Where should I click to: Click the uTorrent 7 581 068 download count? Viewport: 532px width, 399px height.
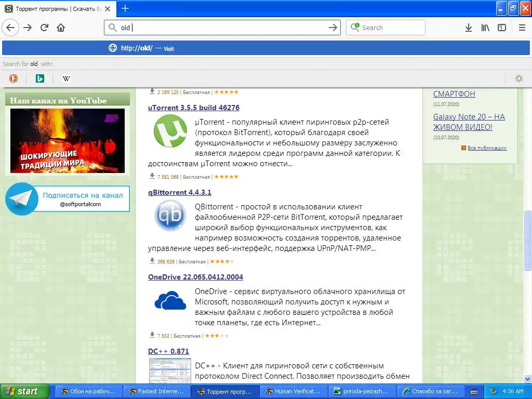168,177
